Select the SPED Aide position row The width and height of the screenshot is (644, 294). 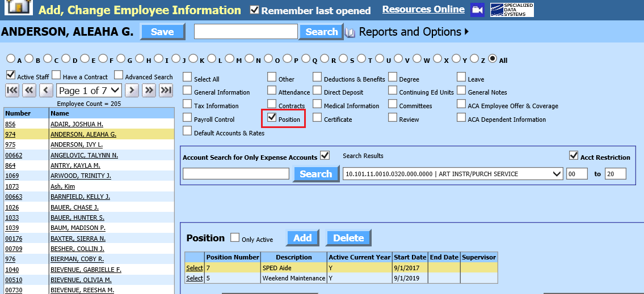(194, 267)
